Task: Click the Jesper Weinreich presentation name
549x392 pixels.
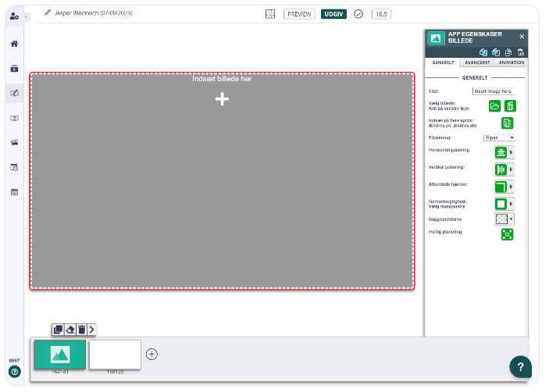Action: tap(94, 13)
